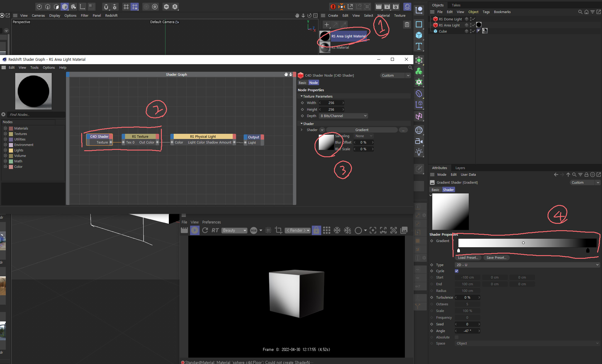Switch to the Layers tab
602x364 pixels.
tap(460, 168)
